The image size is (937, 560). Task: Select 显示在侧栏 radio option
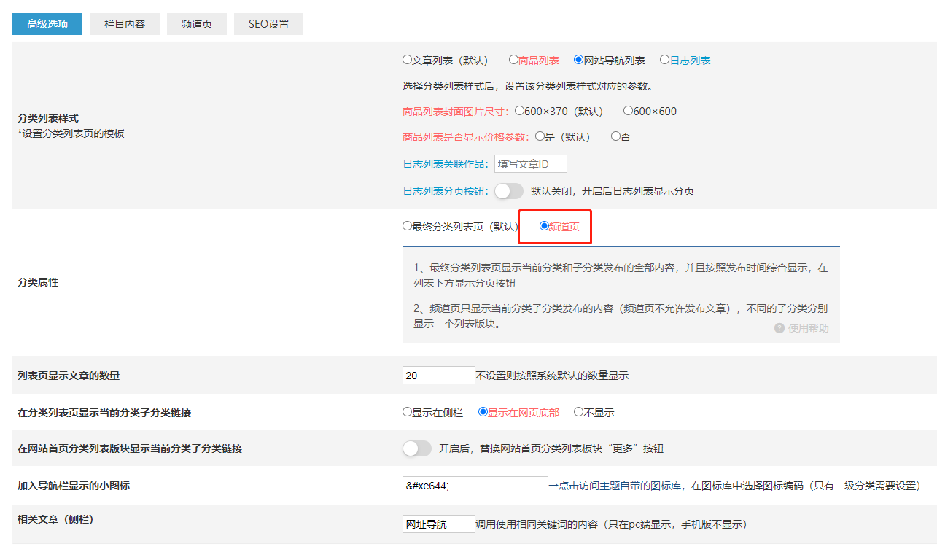click(x=408, y=412)
